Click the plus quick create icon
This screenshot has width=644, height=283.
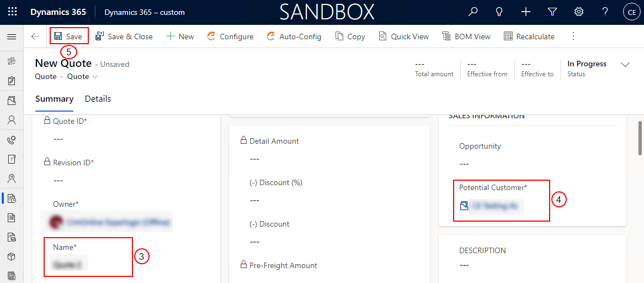(526, 12)
